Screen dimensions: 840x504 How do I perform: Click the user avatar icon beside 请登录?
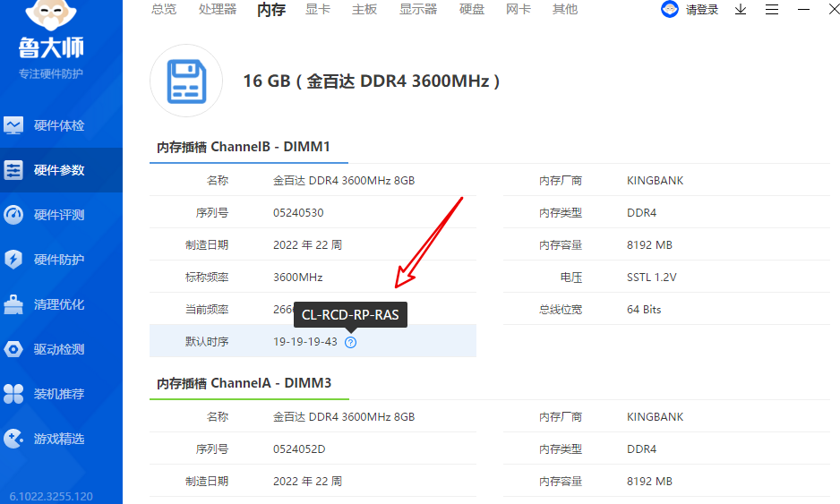point(670,9)
